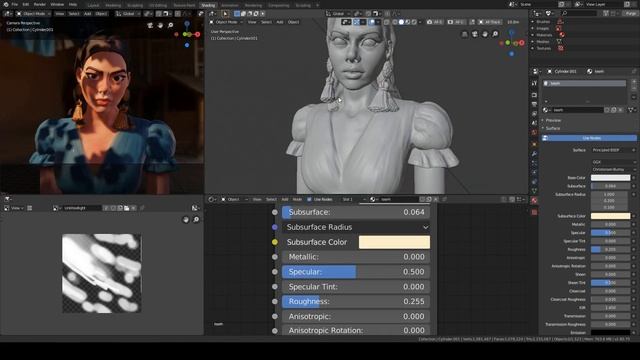The width and height of the screenshot is (640, 360).
Task: Open Object Mode dropdown in left viewport
Action: [x=32, y=13]
